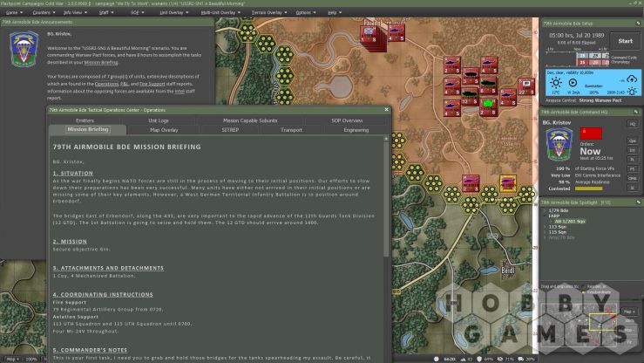Expand the 113 Sqn tree node

545,227
